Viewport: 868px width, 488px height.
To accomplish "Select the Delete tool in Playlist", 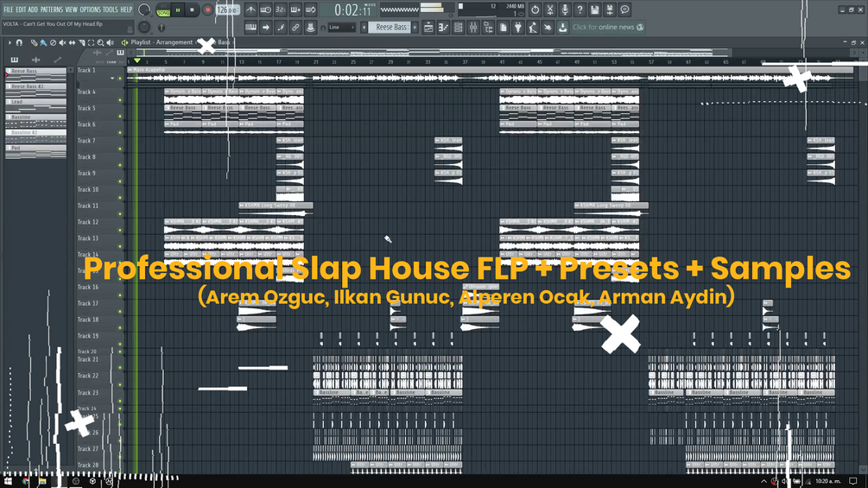I will 53,42.
